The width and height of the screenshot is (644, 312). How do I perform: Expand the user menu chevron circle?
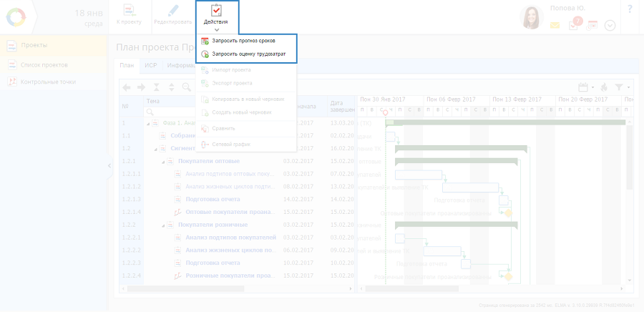coord(610,26)
